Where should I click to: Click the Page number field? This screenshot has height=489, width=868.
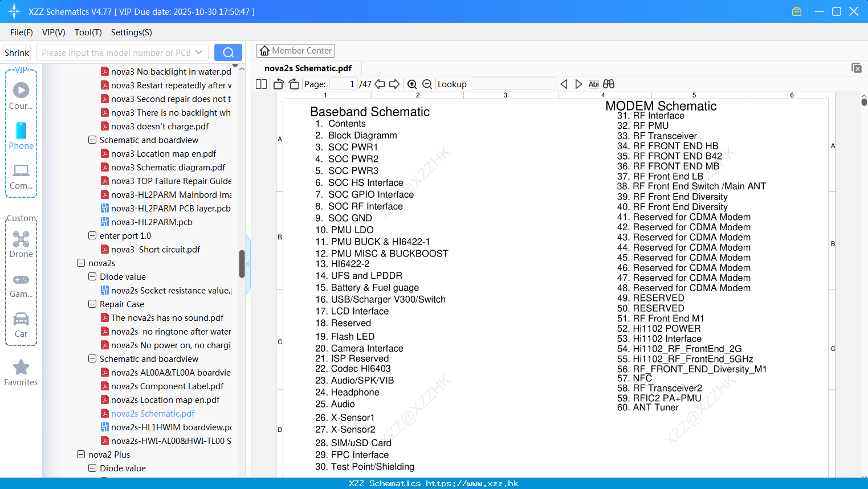(343, 84)
